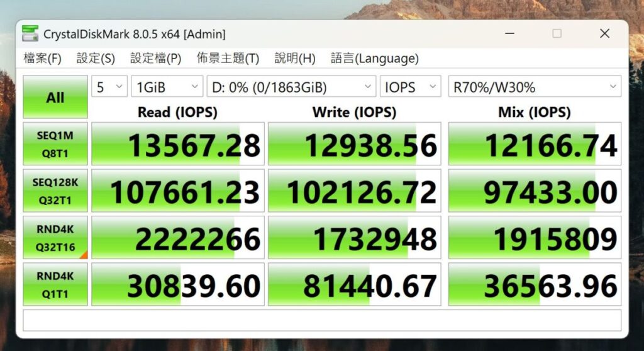Run the RND4K Q32T16 test
644x351 pixels.
tap(55, 238)
